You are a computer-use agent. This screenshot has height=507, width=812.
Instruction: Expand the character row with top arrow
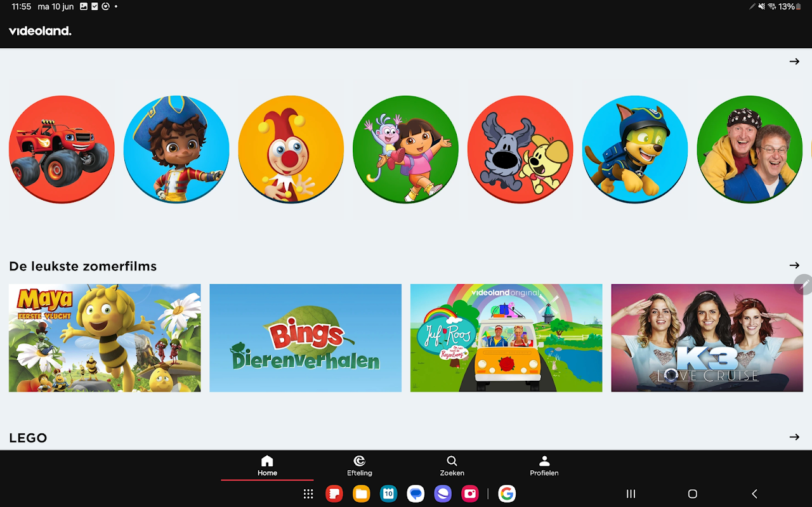[x=794, y=62]
